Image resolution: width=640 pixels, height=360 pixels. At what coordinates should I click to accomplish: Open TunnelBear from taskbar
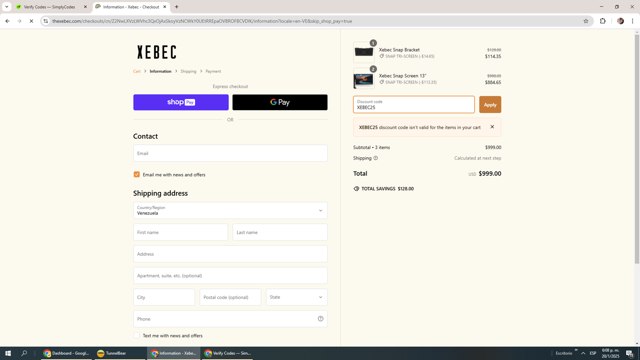119,353
